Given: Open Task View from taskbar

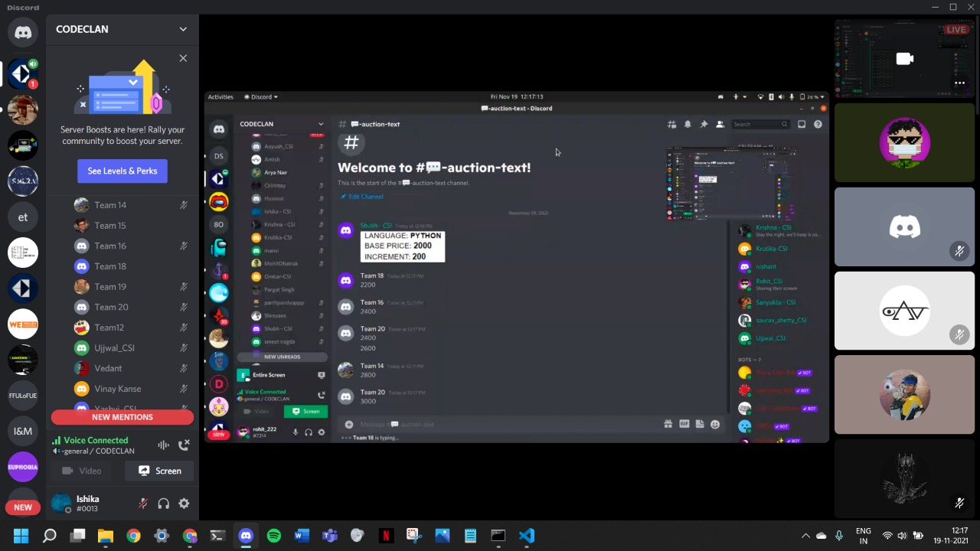Looking at the screenshot, I should pos(77,536).
